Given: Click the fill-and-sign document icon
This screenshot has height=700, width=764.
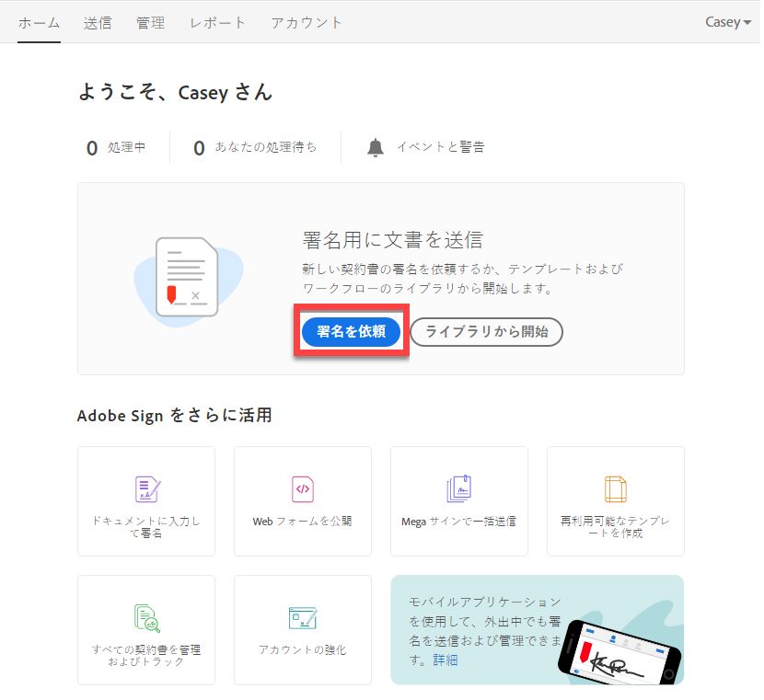Looking at the screenshot, I should [147, 489].
